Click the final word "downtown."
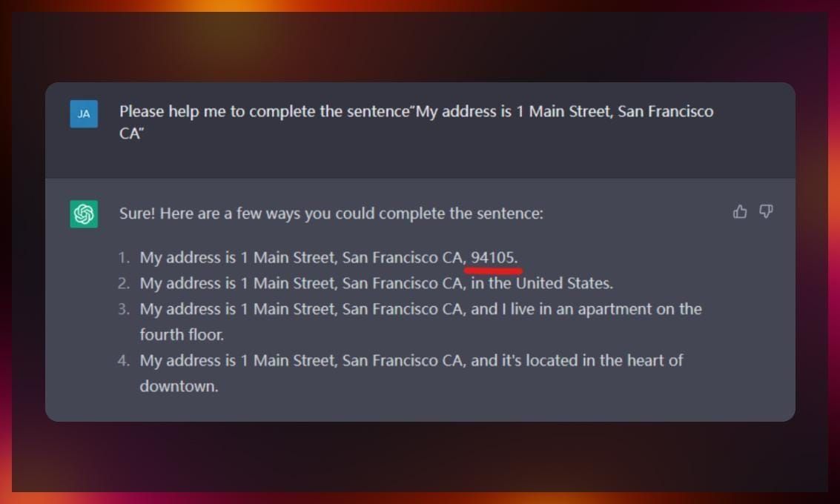Image resolution: width=840 pixels, height=504 pixels. (179, 386)
